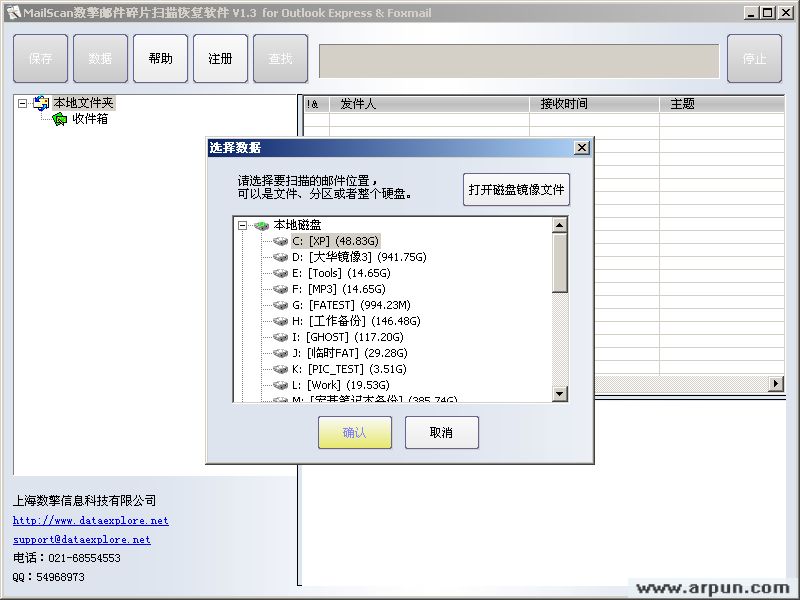The height and width of the screenshot is (600, 800).
Task: Click the 收件箱 inbox folder icon
Action: click(59, 117)
